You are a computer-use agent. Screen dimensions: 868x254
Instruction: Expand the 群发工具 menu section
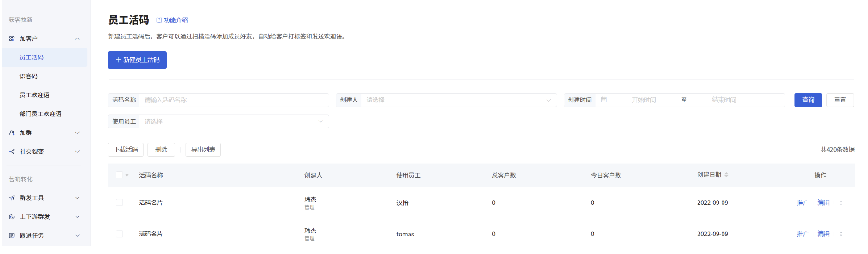77,198
